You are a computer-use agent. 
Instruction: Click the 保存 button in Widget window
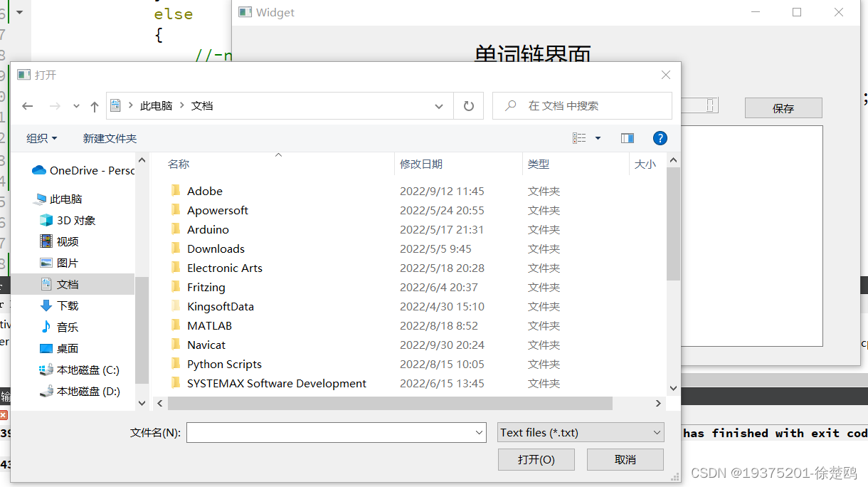783,108
